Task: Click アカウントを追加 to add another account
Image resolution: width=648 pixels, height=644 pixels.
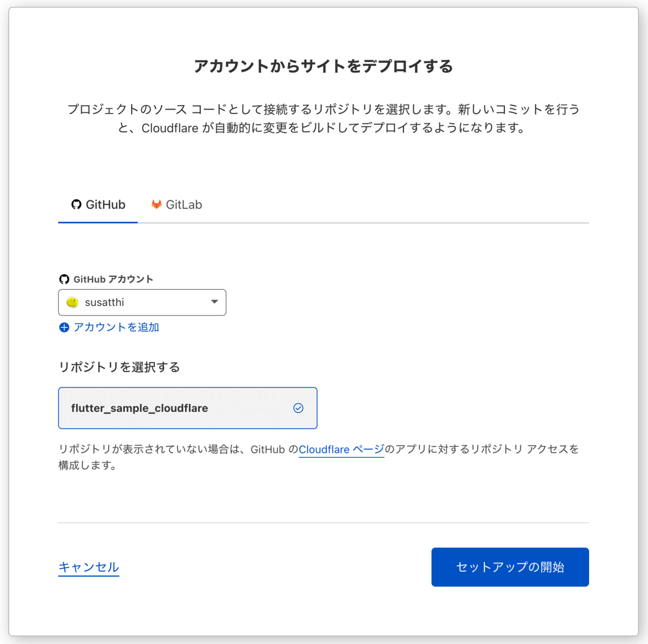Action: [x=116, y=327]
